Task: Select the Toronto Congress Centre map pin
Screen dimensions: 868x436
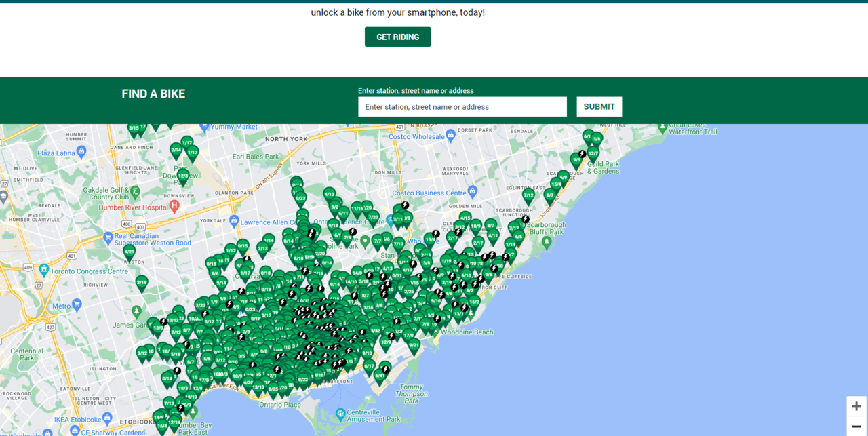Action: [44, 269]
